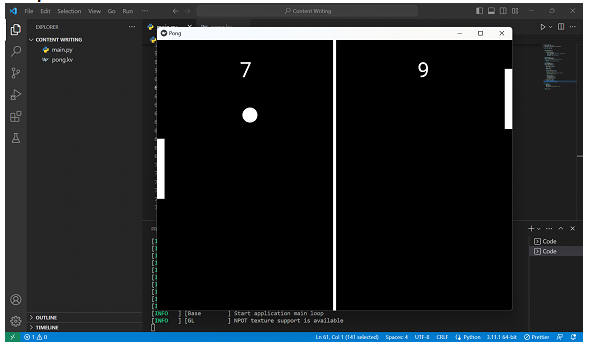The image size is (610, 360).
Task: Open the Explorer view in activity bar
Action: pyautogui.click(x=16, y=30)
